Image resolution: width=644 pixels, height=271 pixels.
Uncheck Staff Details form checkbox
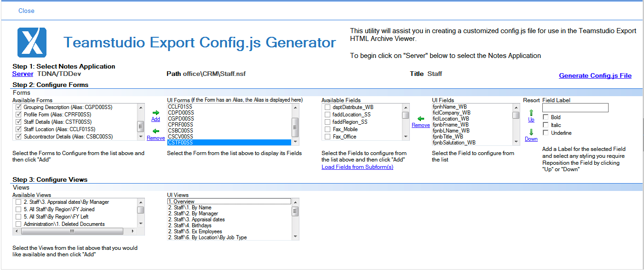18,122
